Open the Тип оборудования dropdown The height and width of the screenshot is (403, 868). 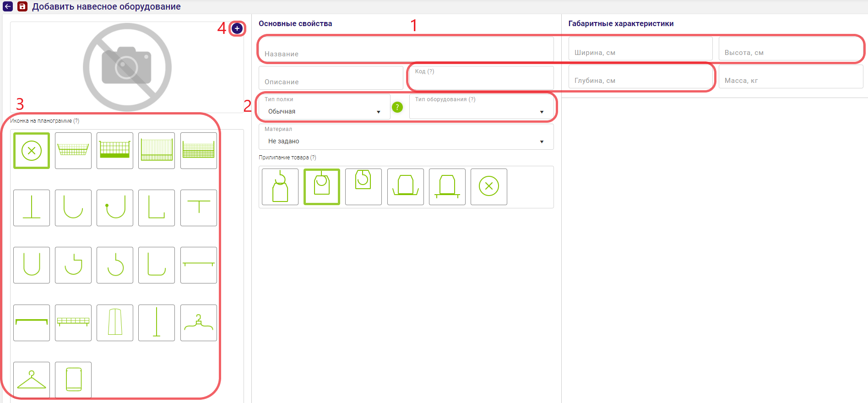coord(481,107)
